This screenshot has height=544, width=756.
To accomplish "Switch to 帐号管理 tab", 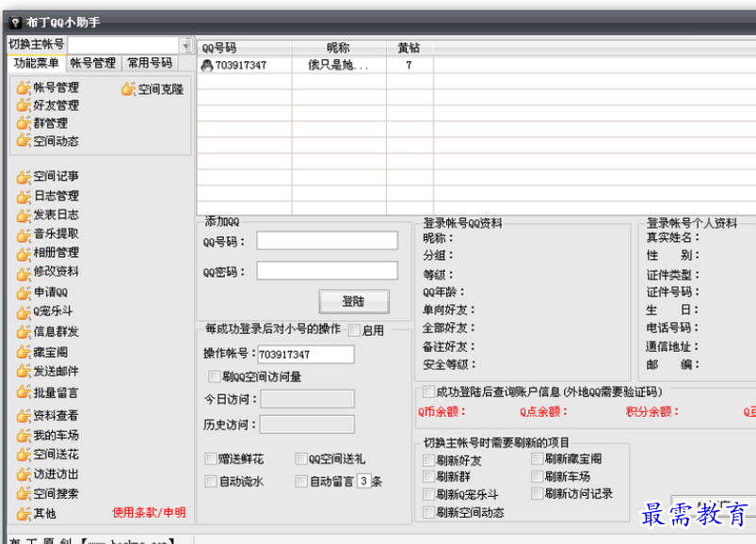I will click(92, 63).
